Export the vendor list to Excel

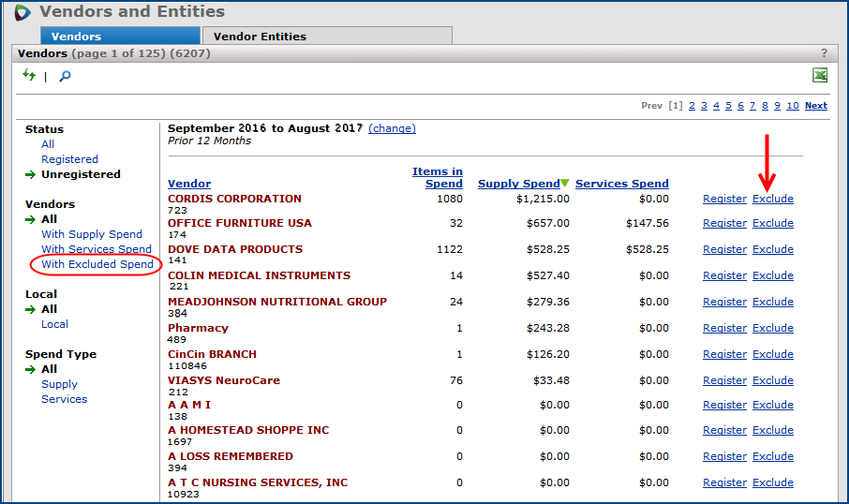820,76
